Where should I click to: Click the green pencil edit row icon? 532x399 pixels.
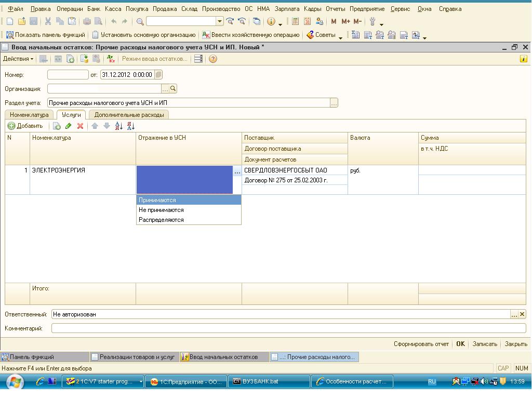click(69, 126)
